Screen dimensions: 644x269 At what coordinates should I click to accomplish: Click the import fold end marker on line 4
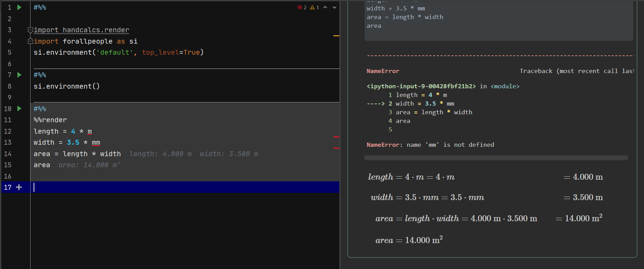pos(30,41)
